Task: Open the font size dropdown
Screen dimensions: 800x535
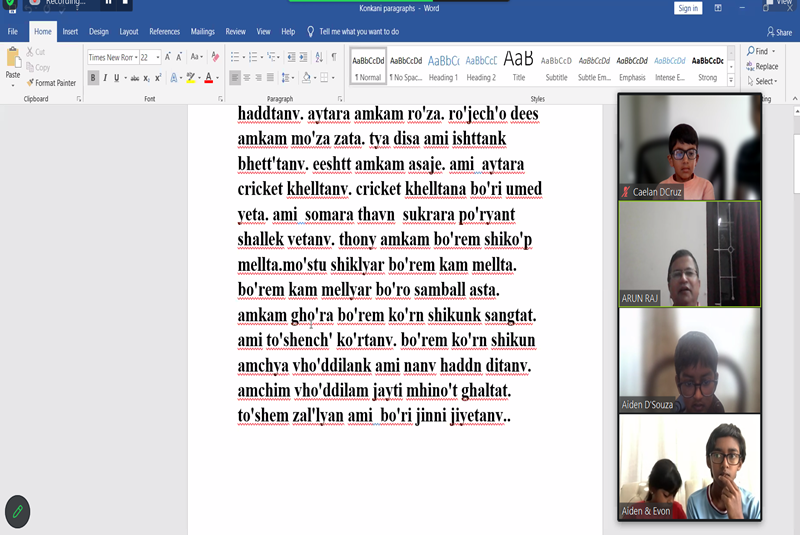Action: pos(158,57)
